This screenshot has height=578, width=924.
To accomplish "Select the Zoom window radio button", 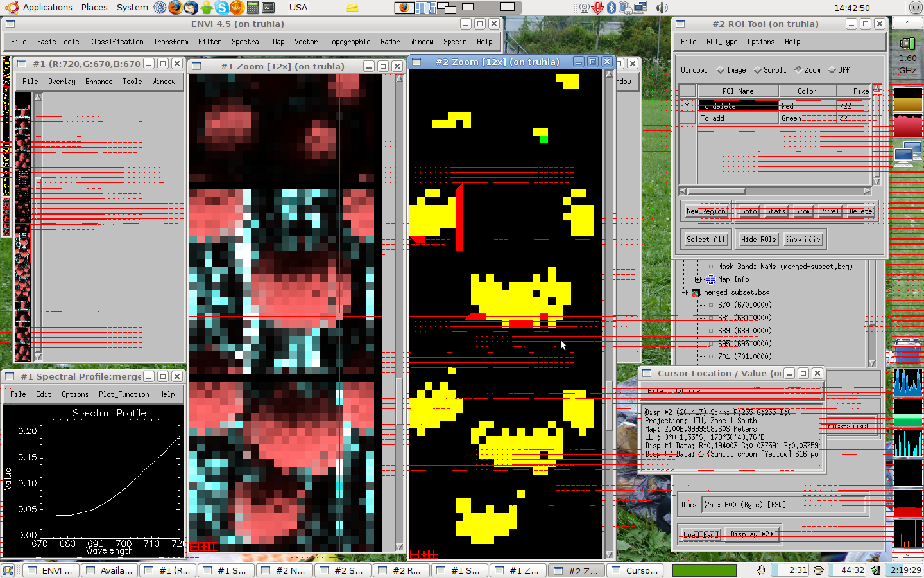I will (798, 69).
